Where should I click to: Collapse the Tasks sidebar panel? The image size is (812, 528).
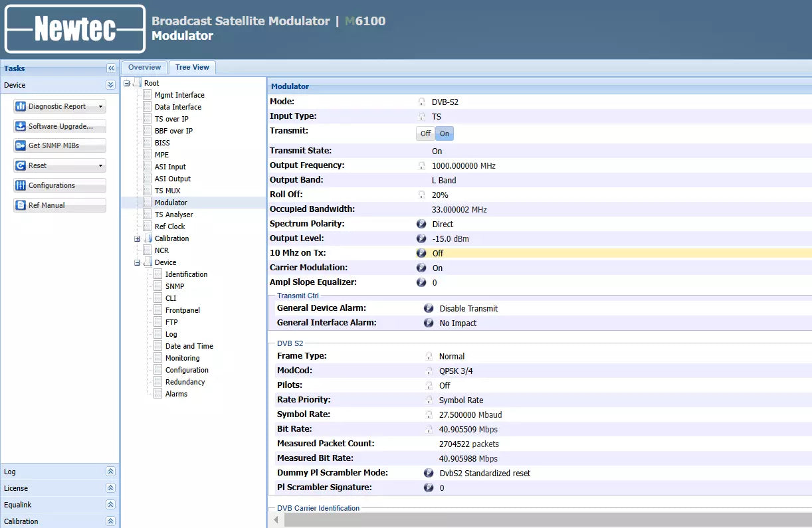point(111,68)
